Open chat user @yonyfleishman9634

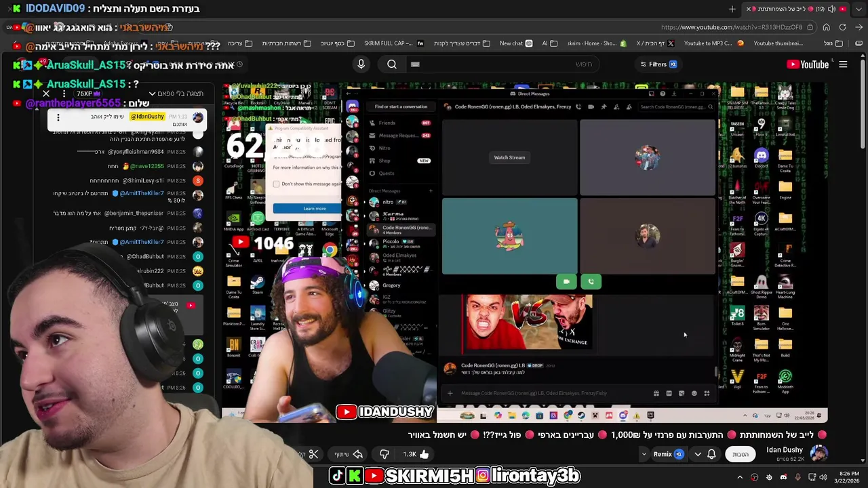coord(135,152)
